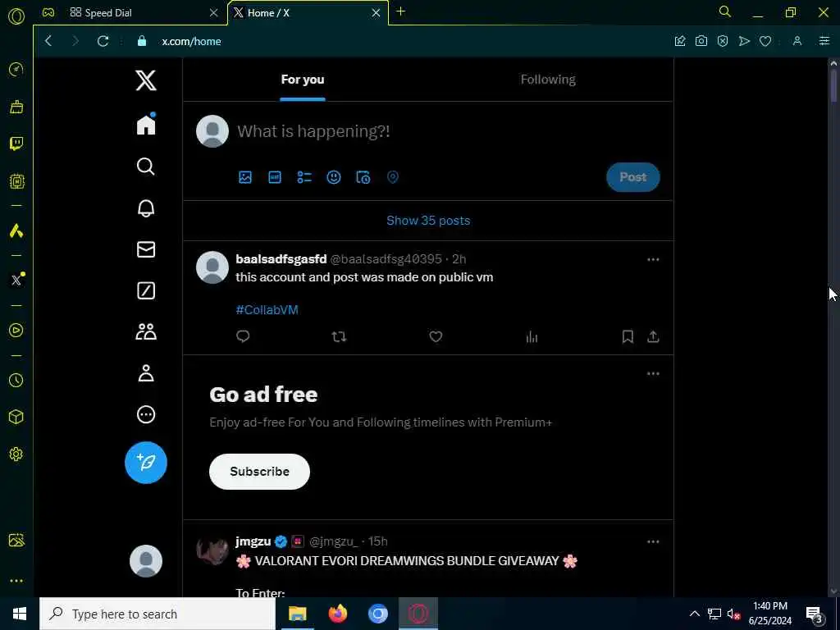Open tab search magnifier icon
This screenshot has height=630, width=840.
(x=724, y=11)
